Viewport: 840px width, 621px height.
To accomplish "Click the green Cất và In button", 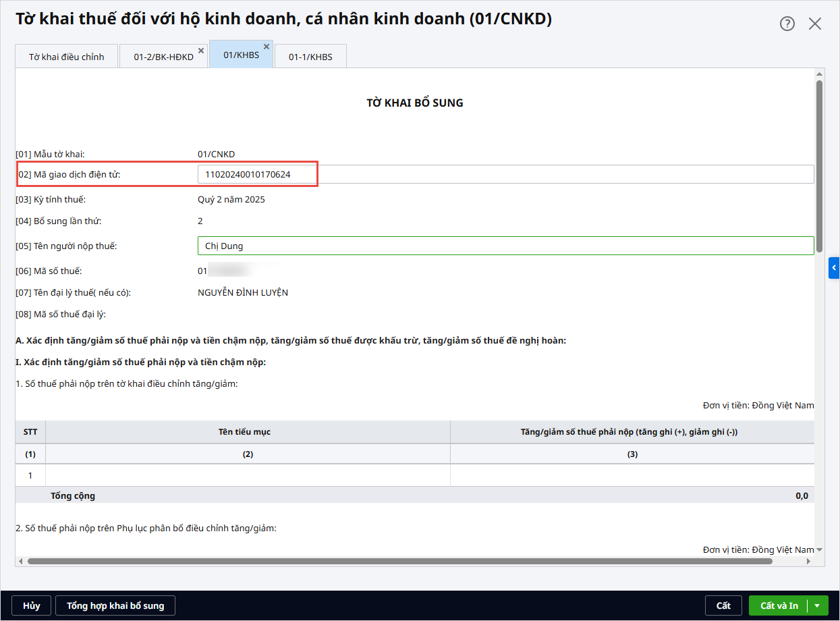I will [x=779, y=605].
